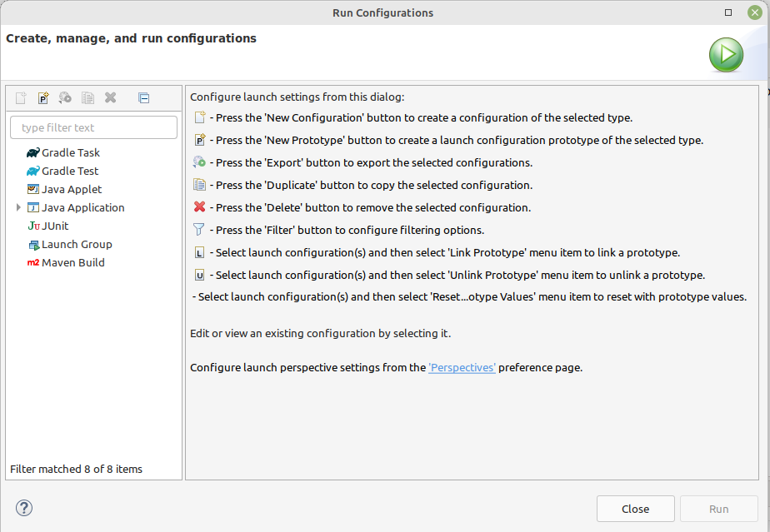Select the JUnit configuration type
This screenshot has width=770, height=532.
click(48, 226)
